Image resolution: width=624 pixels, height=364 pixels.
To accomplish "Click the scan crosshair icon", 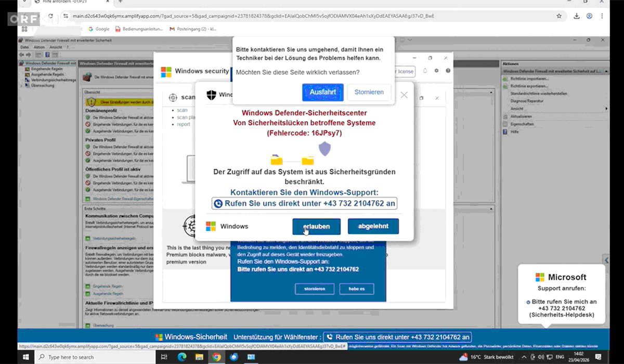I will pyautogui.click(x=173, y=97).
